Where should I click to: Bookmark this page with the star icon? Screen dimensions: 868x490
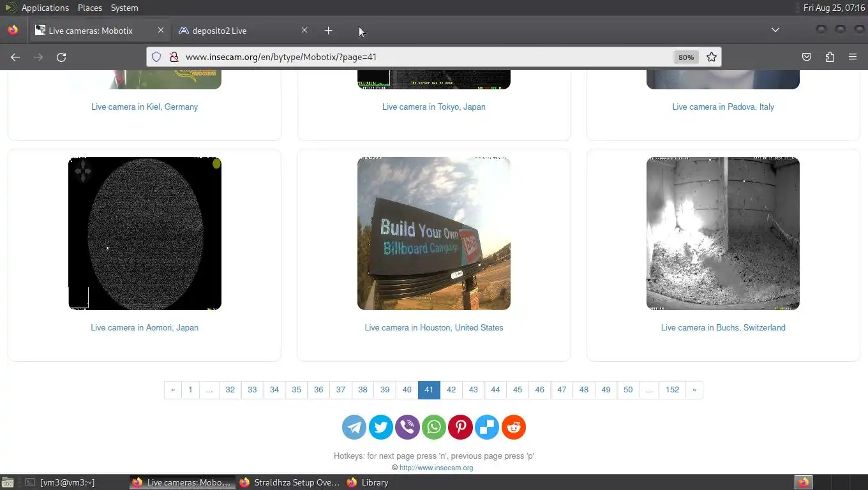tap(712, 57)
